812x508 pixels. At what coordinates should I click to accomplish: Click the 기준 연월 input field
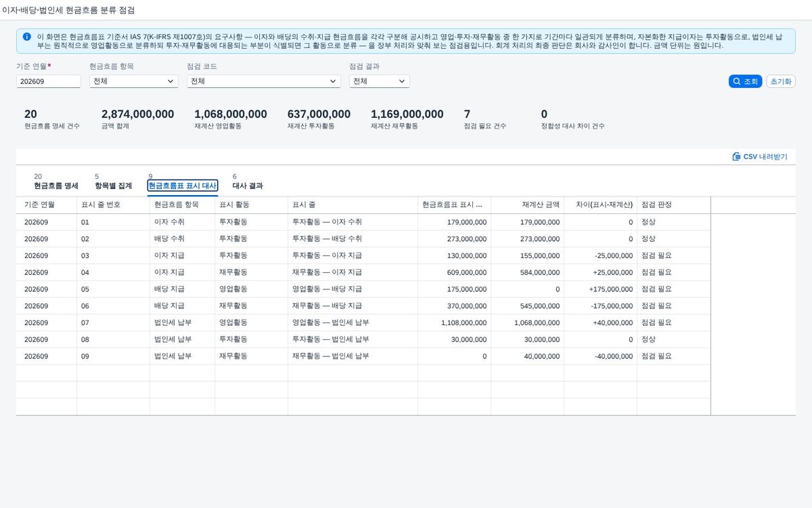(49, 81)
